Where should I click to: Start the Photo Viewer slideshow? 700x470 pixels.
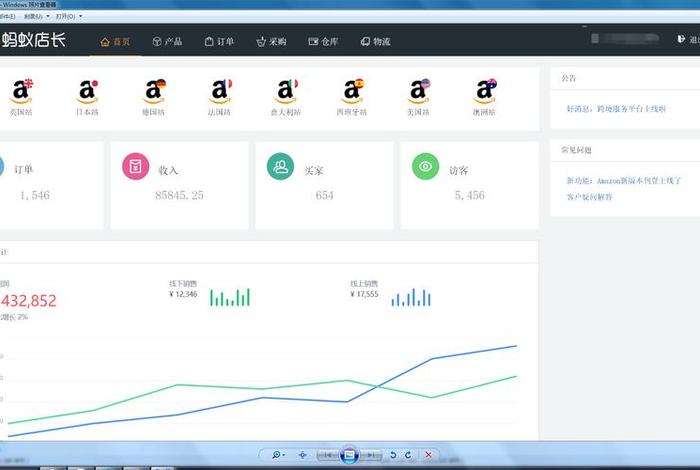[349, 455]
